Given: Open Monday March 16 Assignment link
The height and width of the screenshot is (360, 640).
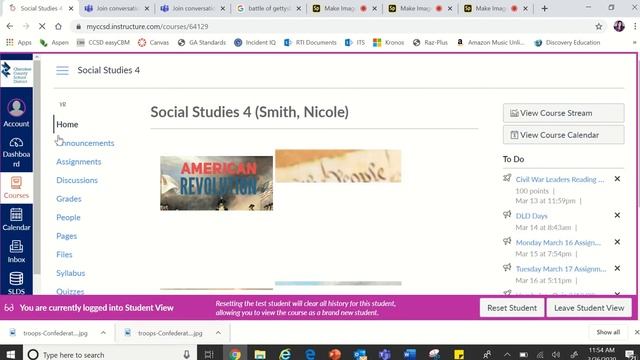Looking at the screenshot, I should coord(558,242).
